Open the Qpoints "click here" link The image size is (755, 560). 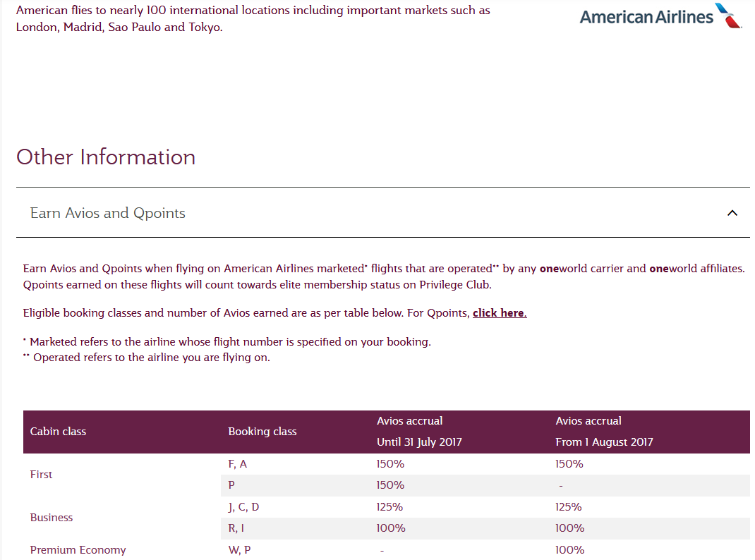[500, 312]
